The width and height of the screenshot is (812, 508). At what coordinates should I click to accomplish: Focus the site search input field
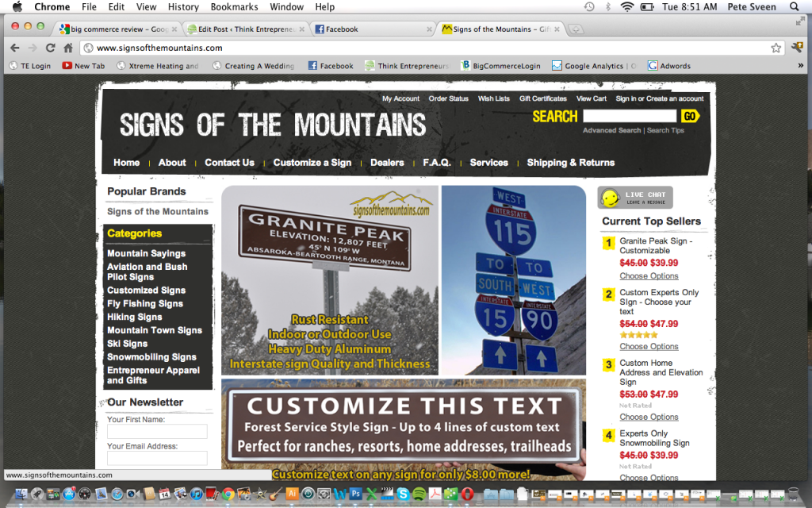click(x=630, y=116)
